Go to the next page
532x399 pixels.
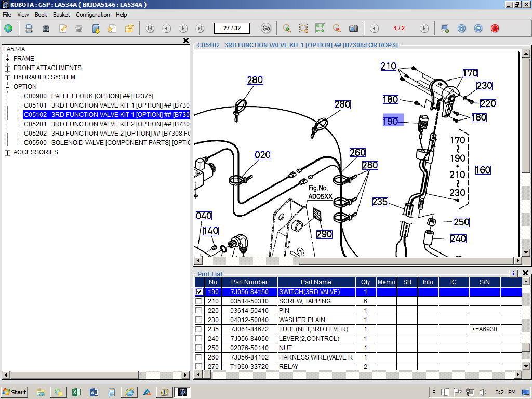183,29
